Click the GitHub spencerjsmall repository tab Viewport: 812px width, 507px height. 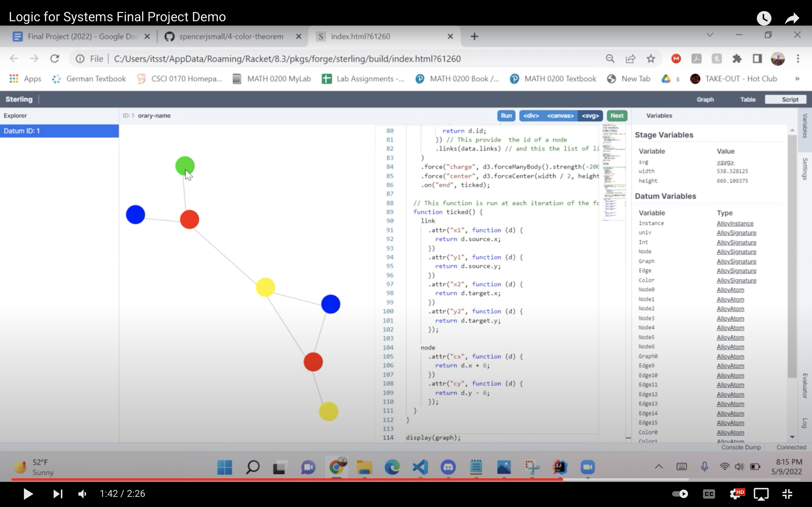[x=232, y=36]
